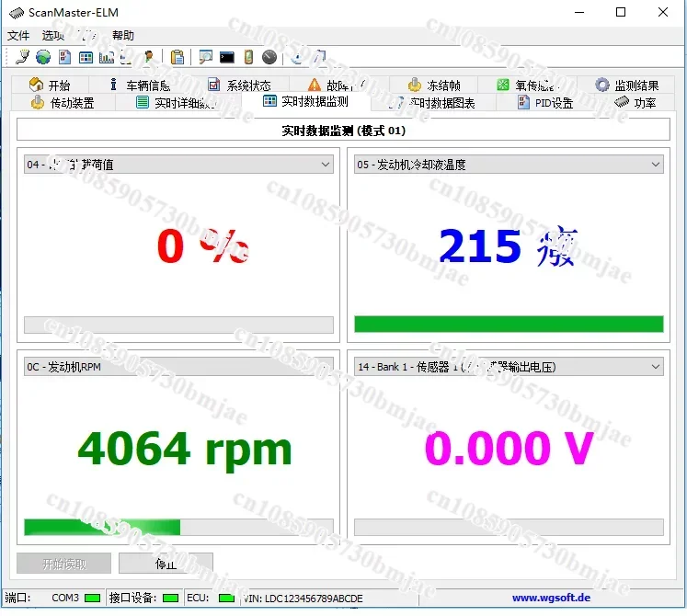This screenshot has width=687, height=616.
Task: Switch to the 车辆信息 tab
Action: tap(139, 85)
